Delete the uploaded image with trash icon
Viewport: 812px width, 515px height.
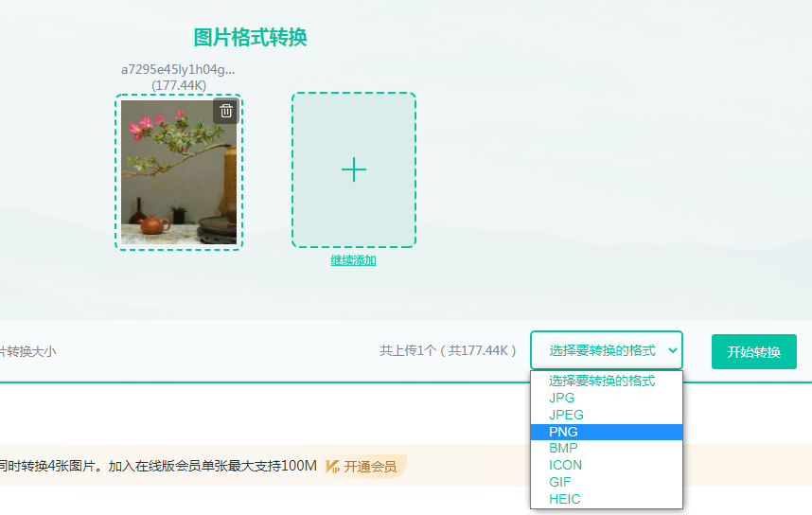point(226,111)
